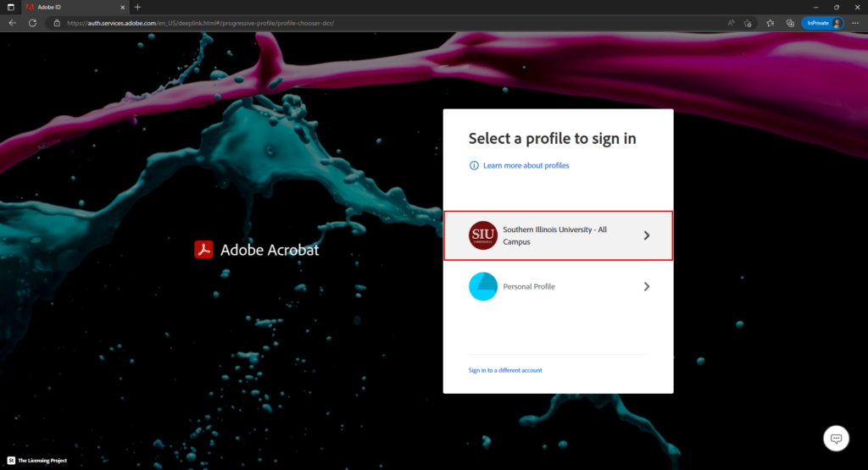The image size is (868, 470).
Task: Click the blue Personal Profile avatar
Action: [x=482, y=286]
